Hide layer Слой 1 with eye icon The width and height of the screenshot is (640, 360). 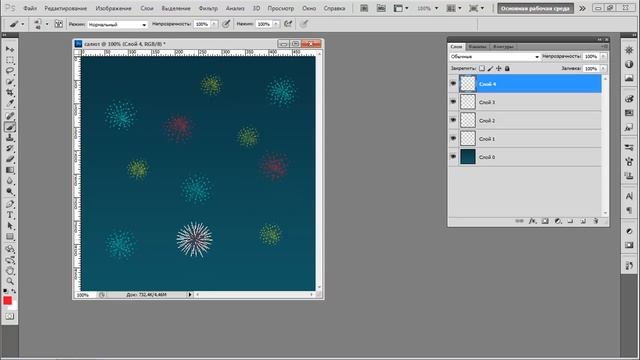tap(453, 138)
